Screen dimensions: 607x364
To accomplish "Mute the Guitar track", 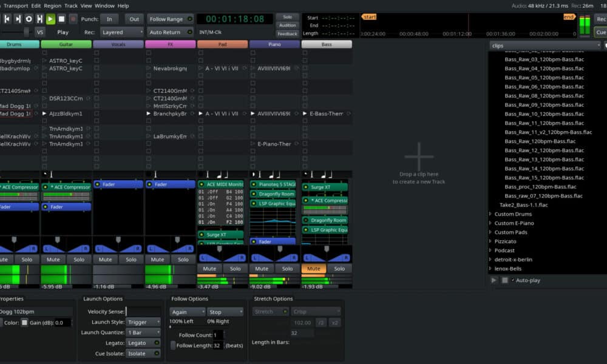I will click(53, 260).
